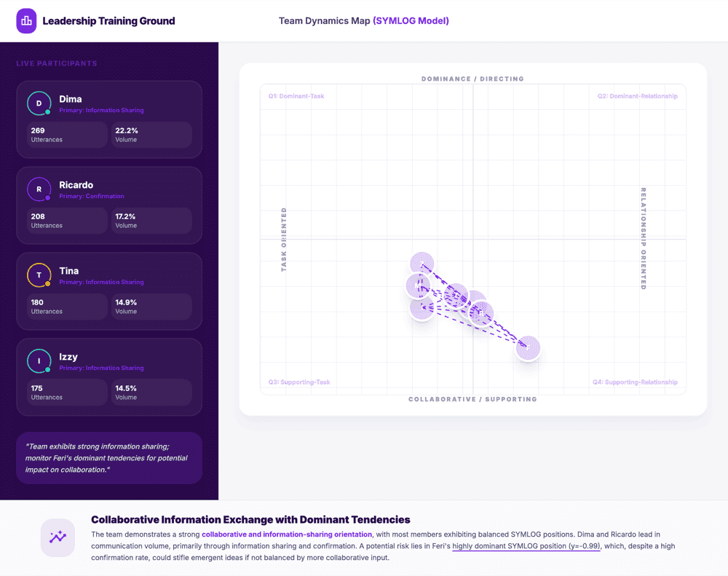Click Ricardo's 208 Utterances stat
The image size is (728, 576).
(x=67, y=221)
